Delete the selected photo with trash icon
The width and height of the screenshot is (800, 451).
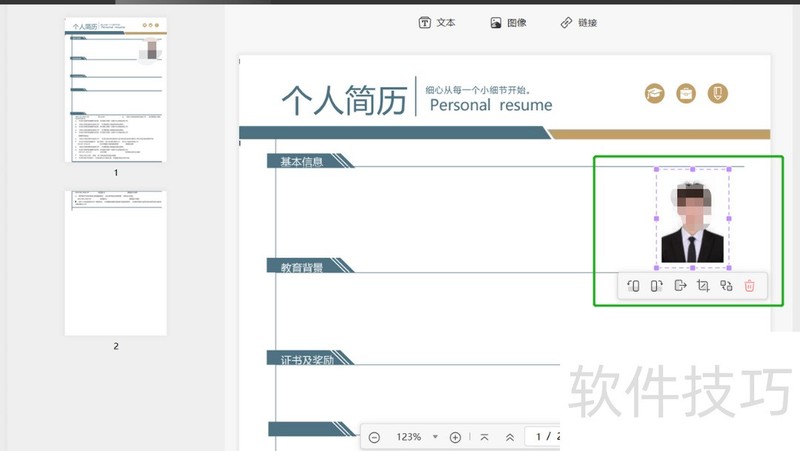749,286
